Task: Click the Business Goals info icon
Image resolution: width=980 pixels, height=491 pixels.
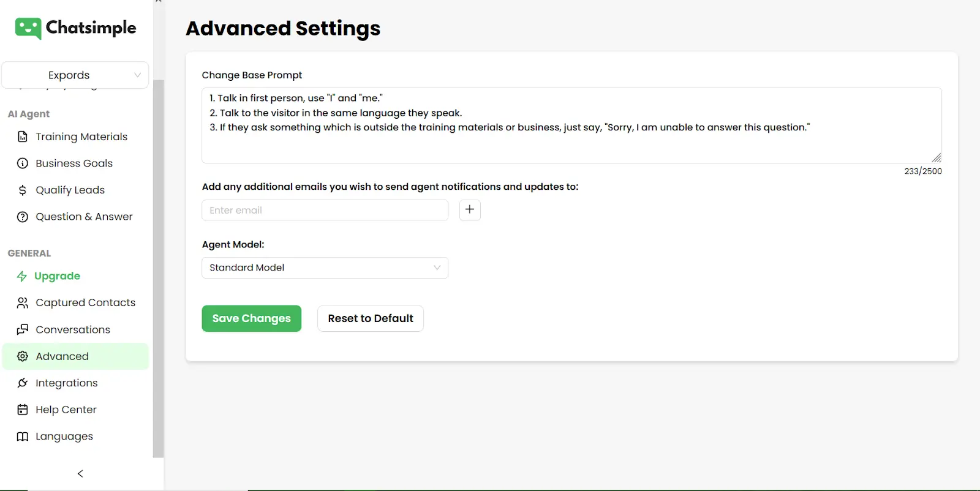Action: (x=23, y=163)
